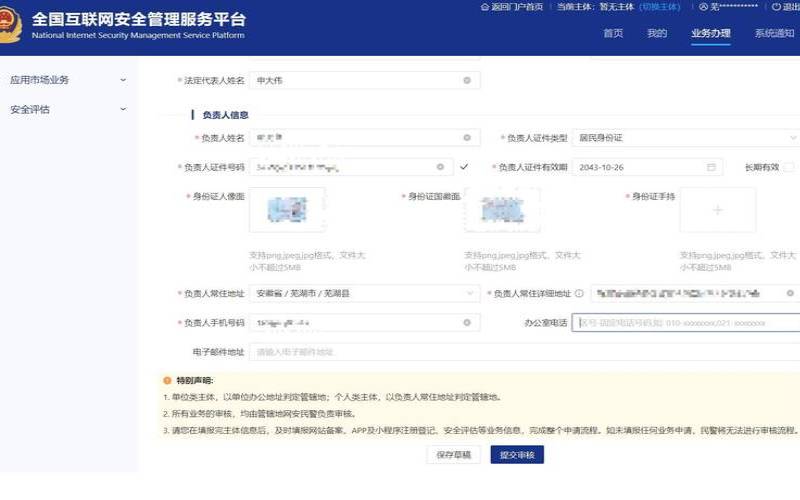Viewport: 800px width, 500px height.
Task: Go to 首页 tab
Action: click(613, 34)
